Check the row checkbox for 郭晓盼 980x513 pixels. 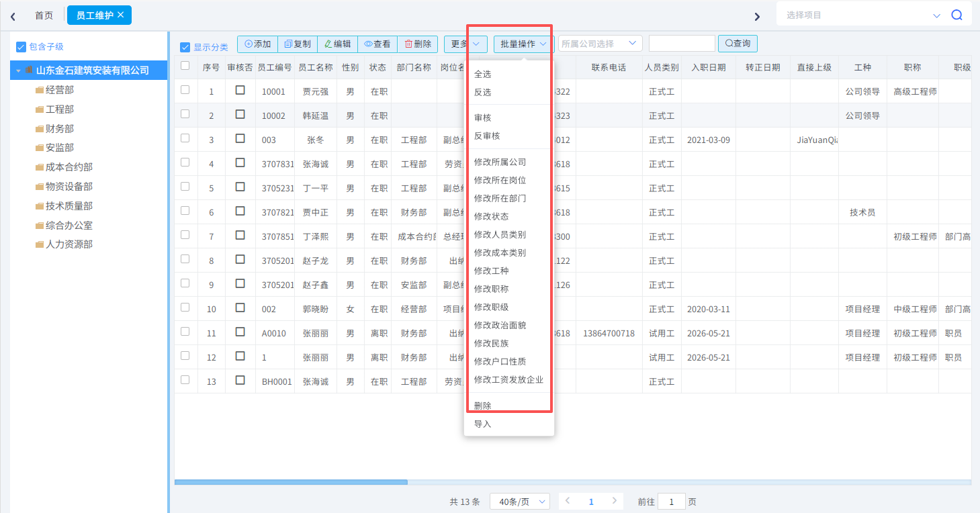(185, 308)
